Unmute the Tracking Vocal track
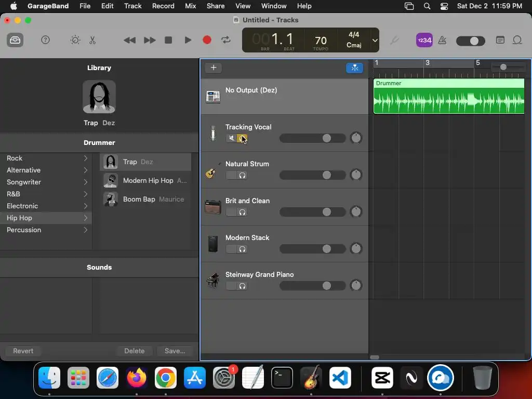Image resolution: width=532 pixels, height=399 pixels. coord(231,138)
